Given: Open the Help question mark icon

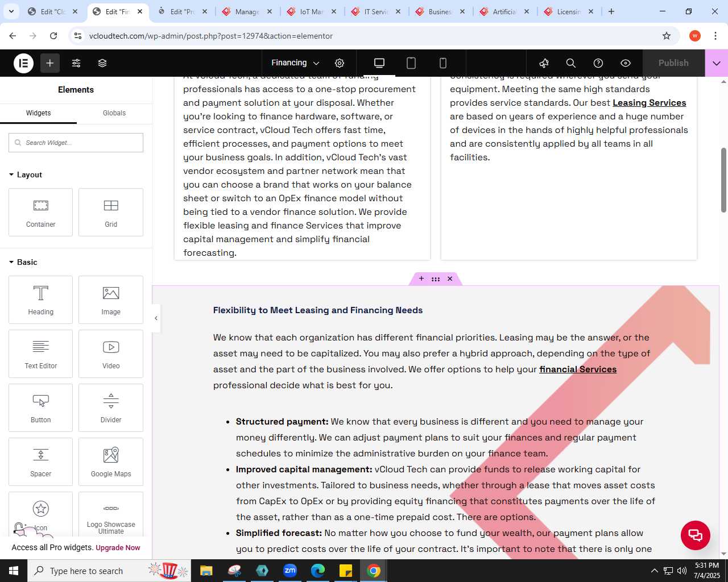Looking at the screenshot, I should 598,63.
